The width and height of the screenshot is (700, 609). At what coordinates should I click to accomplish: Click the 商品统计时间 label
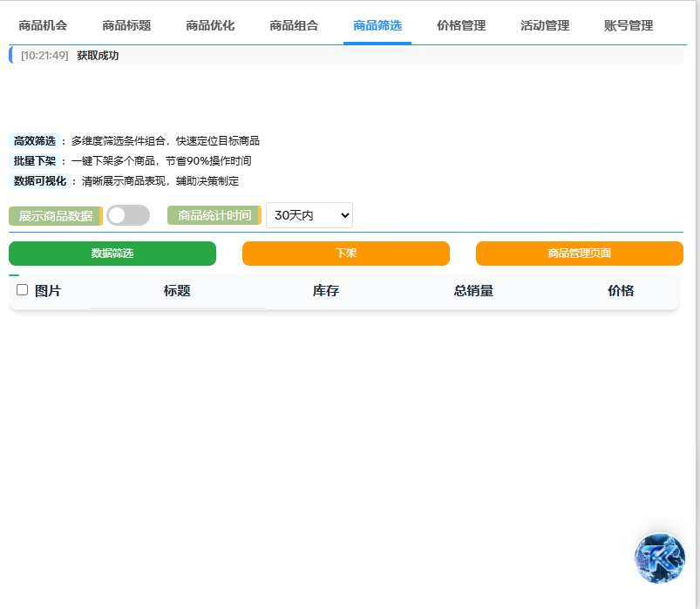pyautogui.click(x=214, y=215)
